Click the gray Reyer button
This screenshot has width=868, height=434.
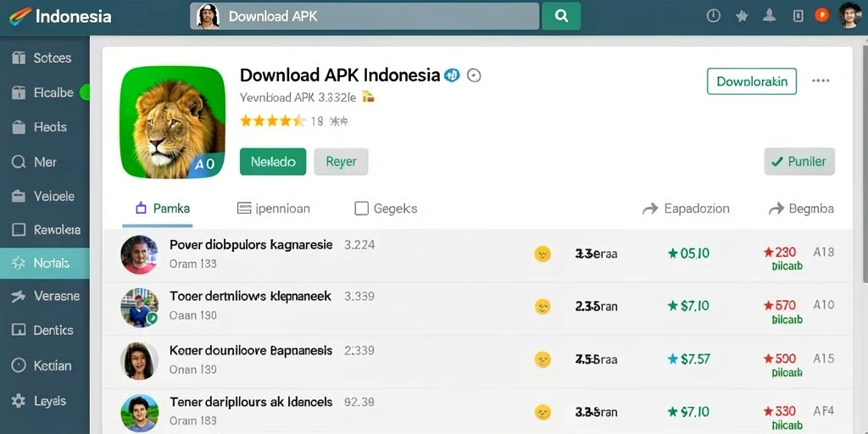pyautogui.click(x=341, y=162)
